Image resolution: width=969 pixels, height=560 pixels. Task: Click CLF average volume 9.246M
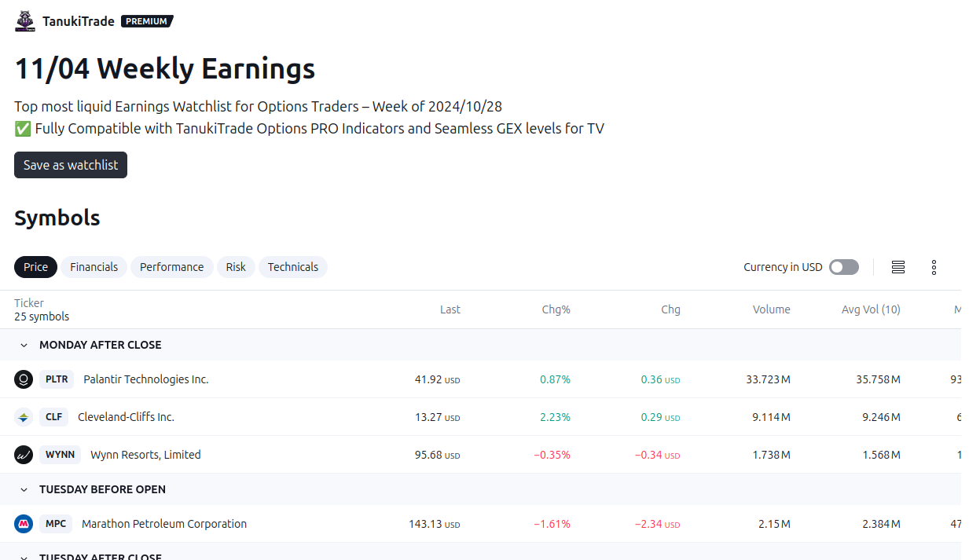[881, 417]
